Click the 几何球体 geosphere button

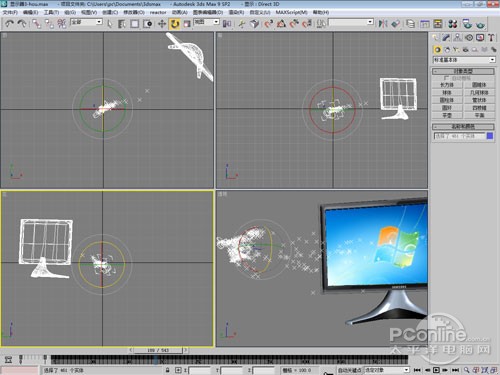point(479,92)
